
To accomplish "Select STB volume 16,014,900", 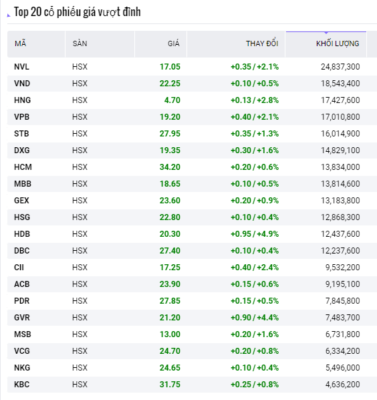I will pyautogui.click(x=340, y=134).
